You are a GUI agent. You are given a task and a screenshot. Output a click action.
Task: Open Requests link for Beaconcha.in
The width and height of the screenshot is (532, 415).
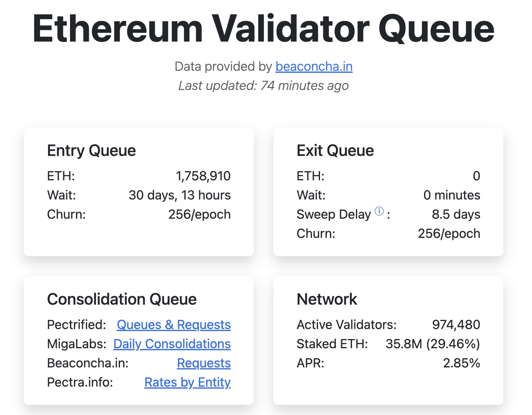204,363
